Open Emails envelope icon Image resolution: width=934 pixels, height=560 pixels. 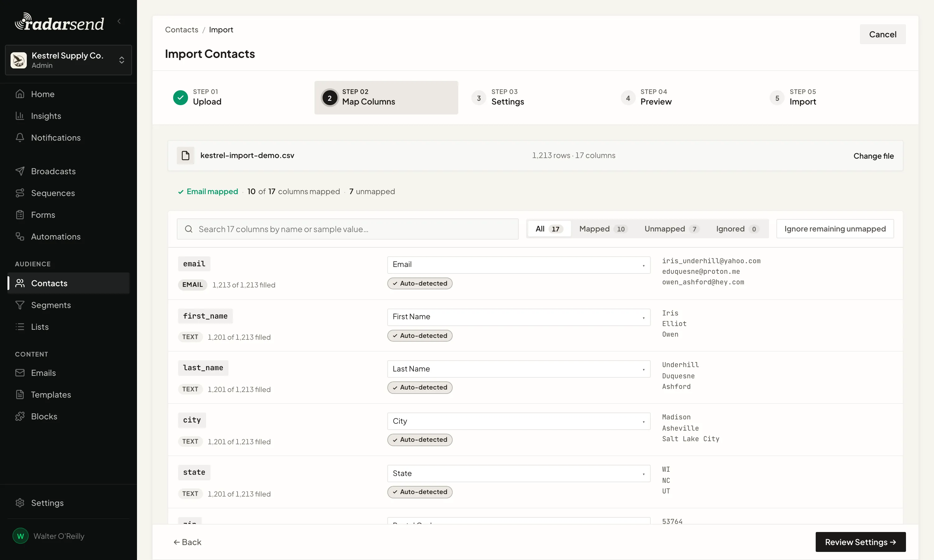(x=20, y=373)
